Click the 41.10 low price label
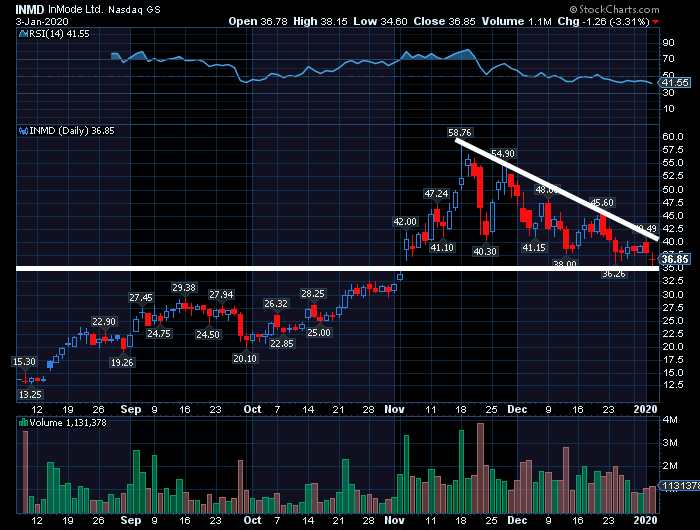Viewport: 700px width, 530px height. tap(442, 247)
